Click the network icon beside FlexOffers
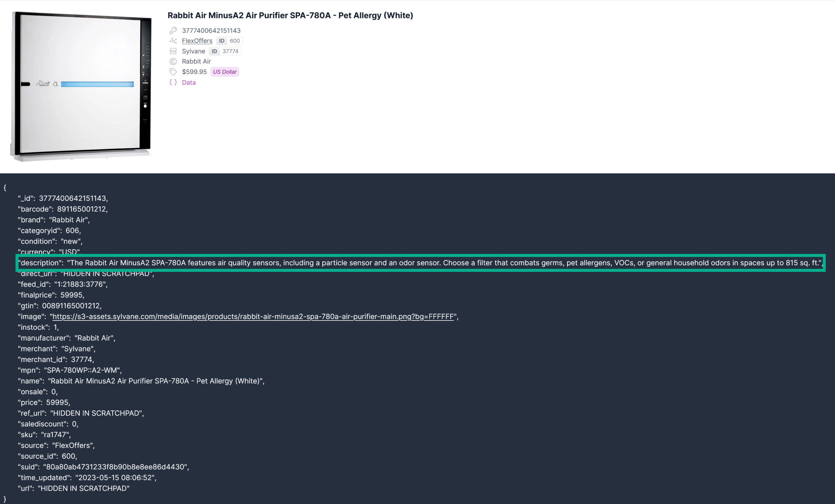The width and height of the screenshot is (835, 504). [x=173, y=41]
